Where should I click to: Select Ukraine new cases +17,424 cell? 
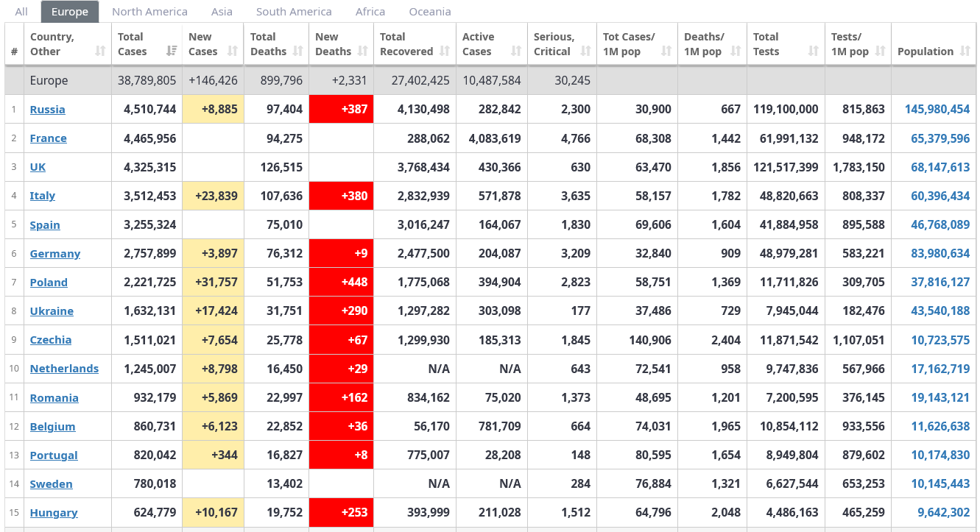[214, 311]
